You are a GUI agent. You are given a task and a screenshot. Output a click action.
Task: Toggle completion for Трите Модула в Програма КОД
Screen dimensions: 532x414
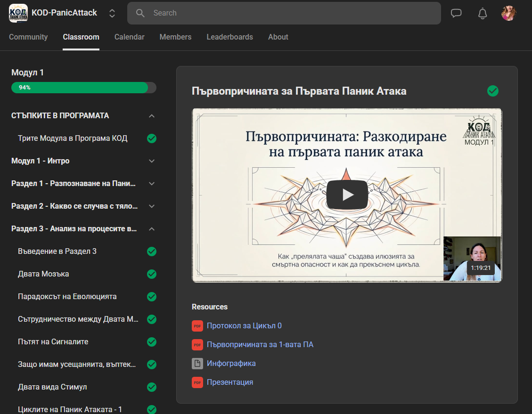pyautogui.click(x=152, y=138)
